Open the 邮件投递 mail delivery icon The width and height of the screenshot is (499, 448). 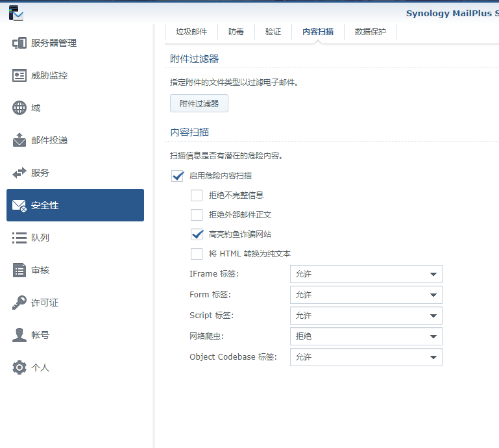pos(19,140)
